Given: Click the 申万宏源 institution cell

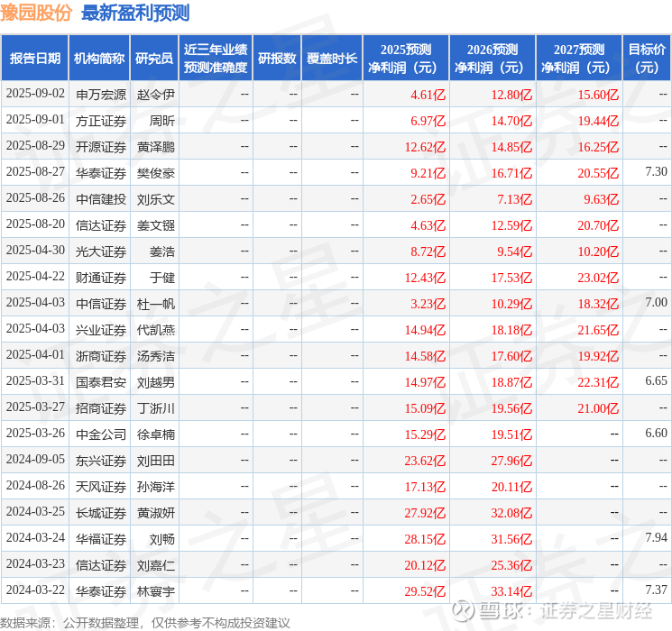Looking at the screenshot, I should tap(101, 95).
